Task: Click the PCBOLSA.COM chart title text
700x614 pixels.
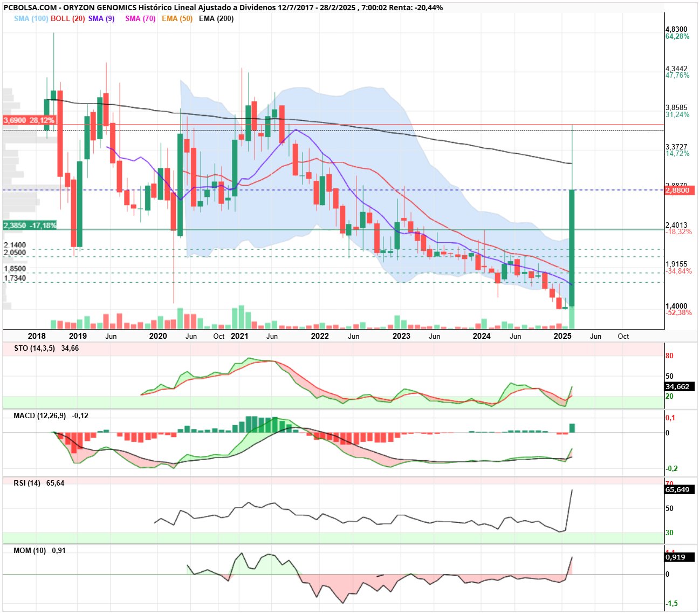Action: coord(30,8)
